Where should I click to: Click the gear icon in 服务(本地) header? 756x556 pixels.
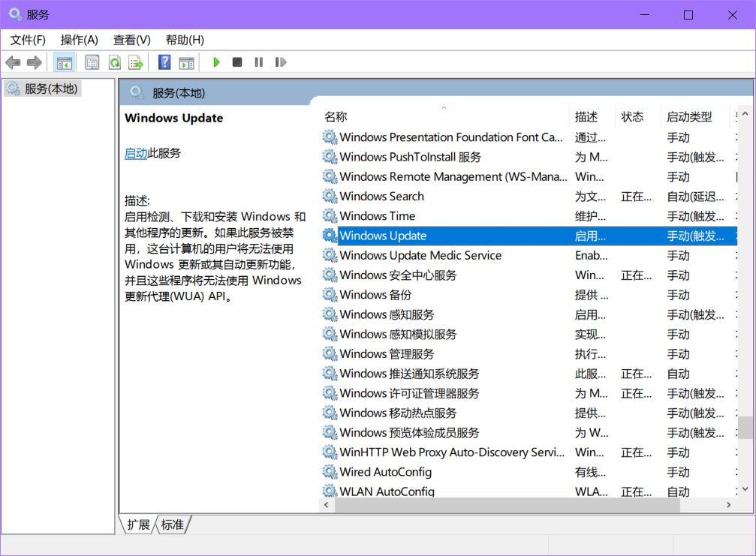pos(137,92)
